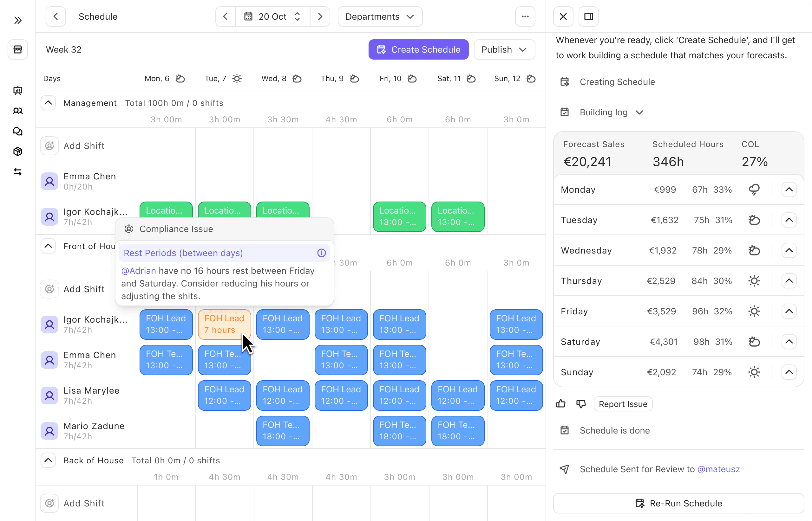812x521 pixels.
Task: Collapse the Management department section
Action: pyautogui.click(x=48, y=103)
